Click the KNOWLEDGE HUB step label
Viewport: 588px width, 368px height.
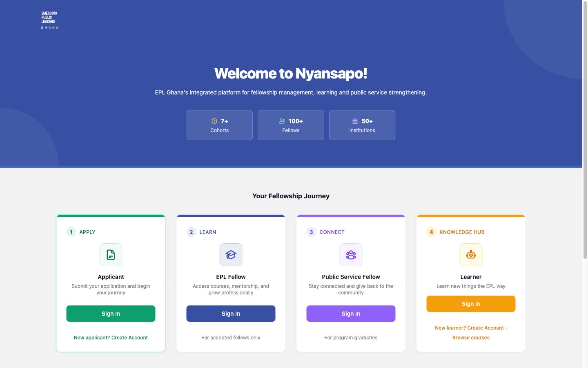462,232
